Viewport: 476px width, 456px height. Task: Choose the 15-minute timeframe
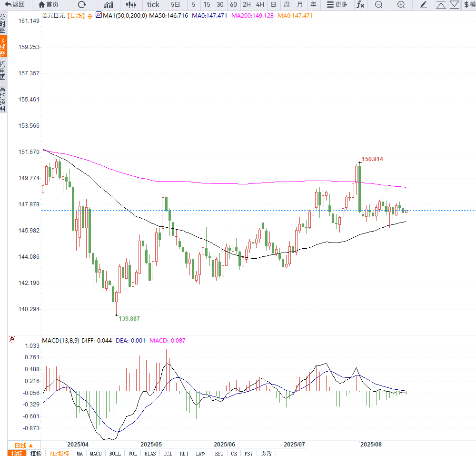coord(207,5)
